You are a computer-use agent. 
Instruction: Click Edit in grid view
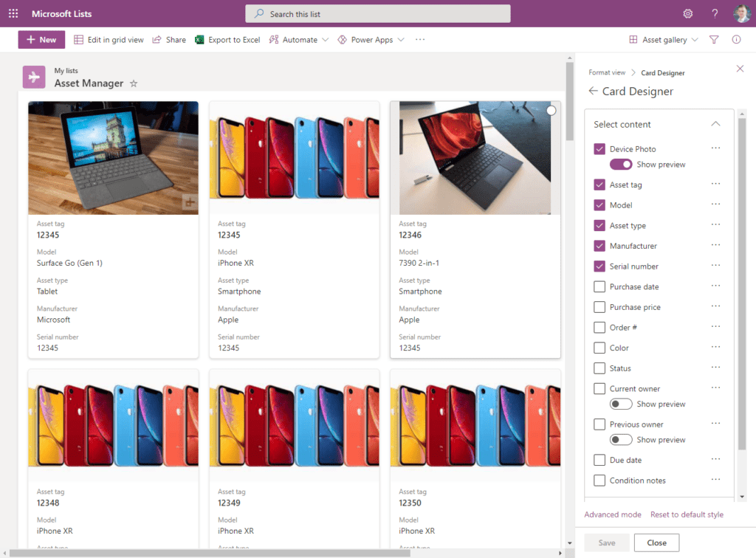click(x=109, y=40)
